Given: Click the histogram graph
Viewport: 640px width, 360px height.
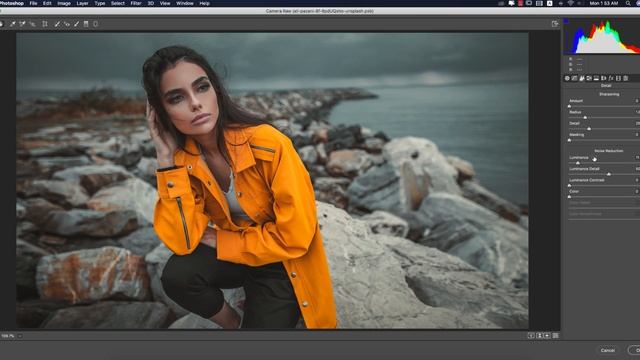Looking at the screenshot, I should click(602, 37).
